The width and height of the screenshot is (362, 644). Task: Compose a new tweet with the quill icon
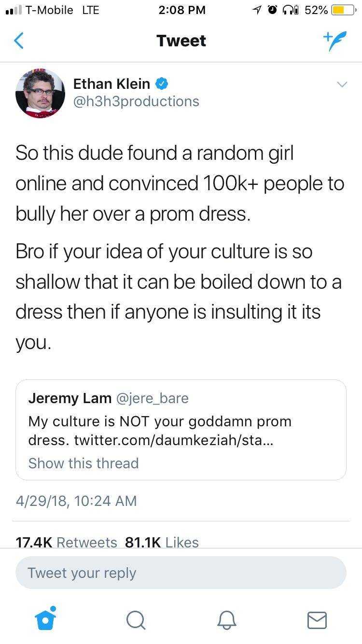(x=335, y=41)
